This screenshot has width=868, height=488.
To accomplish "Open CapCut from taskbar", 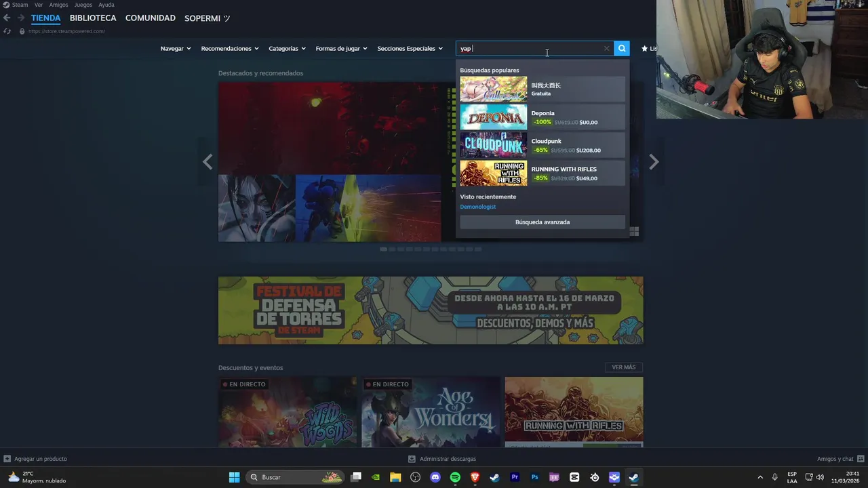I will [x=574, y=477].
